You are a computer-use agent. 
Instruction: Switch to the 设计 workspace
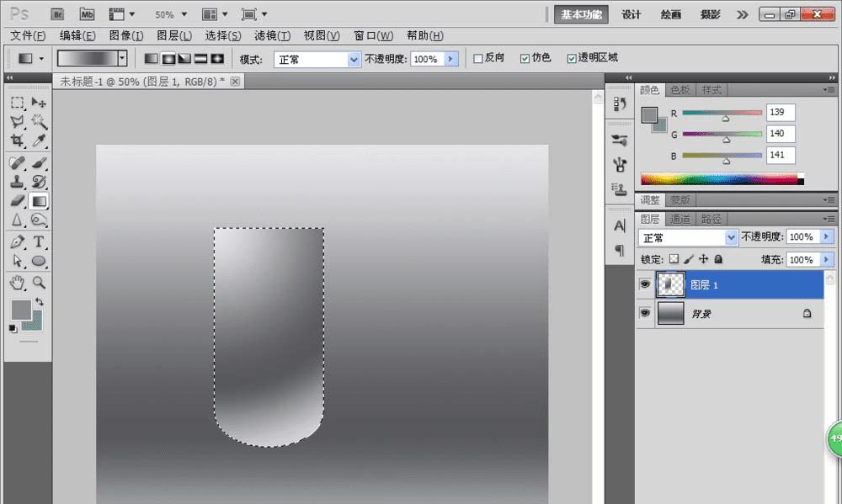point(631,14)
